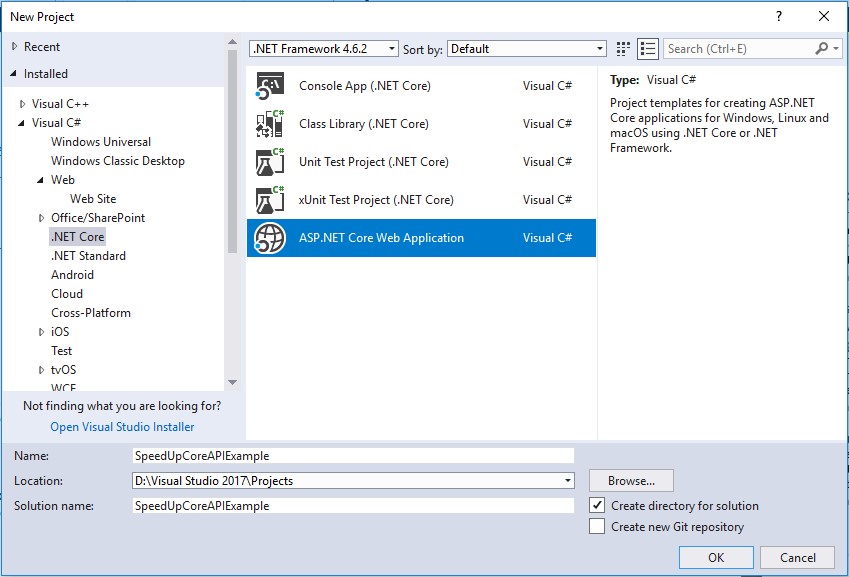Click the Search (Ctrl+E) box
849x577 pixels.
(739, 49)
